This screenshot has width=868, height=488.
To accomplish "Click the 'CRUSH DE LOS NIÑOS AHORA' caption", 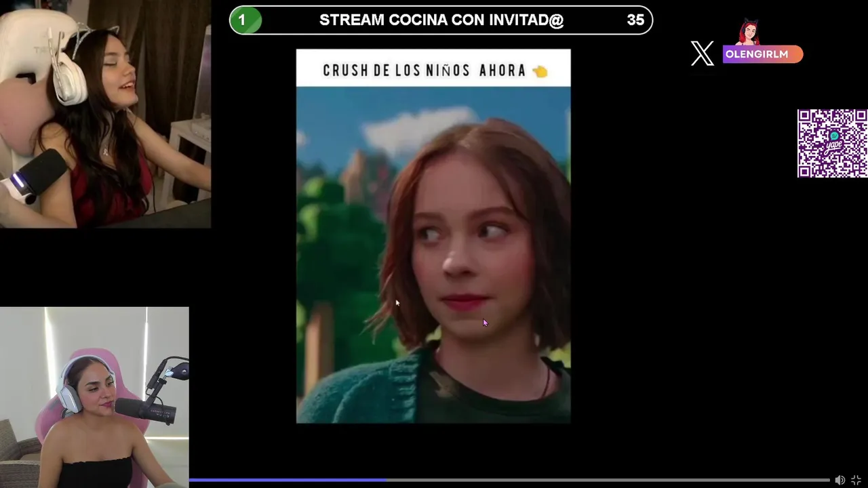I will pyautogui.click(x=425, y=70).
